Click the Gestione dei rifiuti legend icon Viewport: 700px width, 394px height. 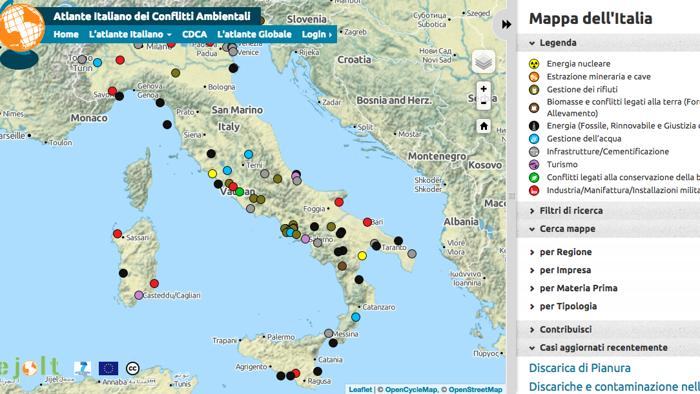534,90
